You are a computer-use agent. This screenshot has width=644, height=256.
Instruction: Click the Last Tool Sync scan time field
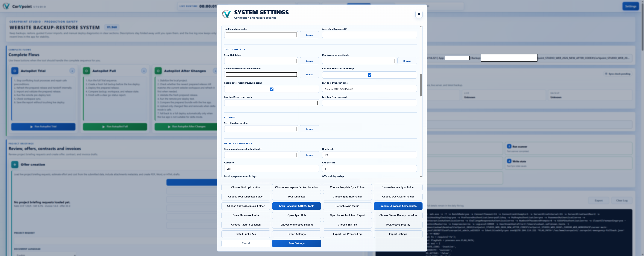pos(369,89)
